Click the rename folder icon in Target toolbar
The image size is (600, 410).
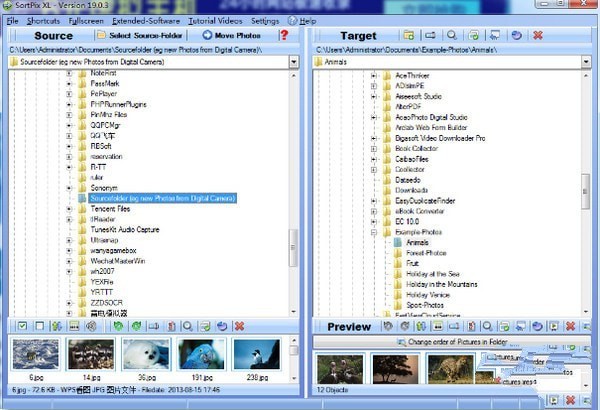[x=430, y=35]
